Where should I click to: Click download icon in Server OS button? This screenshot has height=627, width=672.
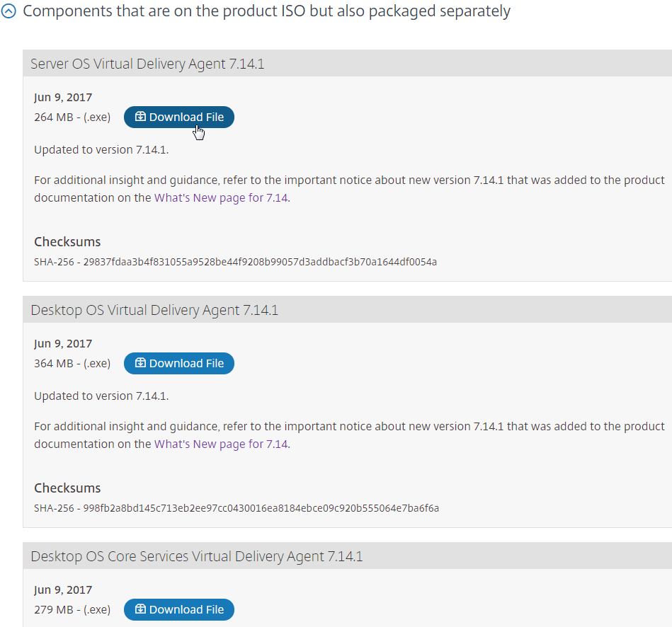point(140,117)
